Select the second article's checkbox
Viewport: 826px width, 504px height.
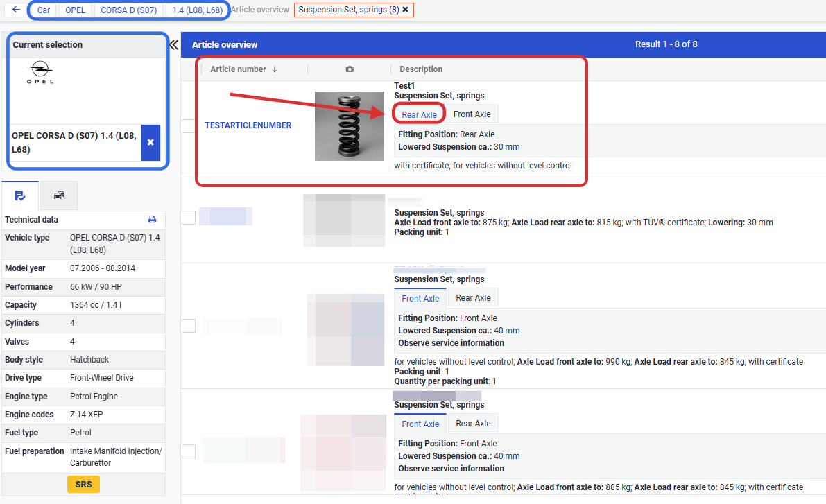pyautogui.click(x=189, y=218)
